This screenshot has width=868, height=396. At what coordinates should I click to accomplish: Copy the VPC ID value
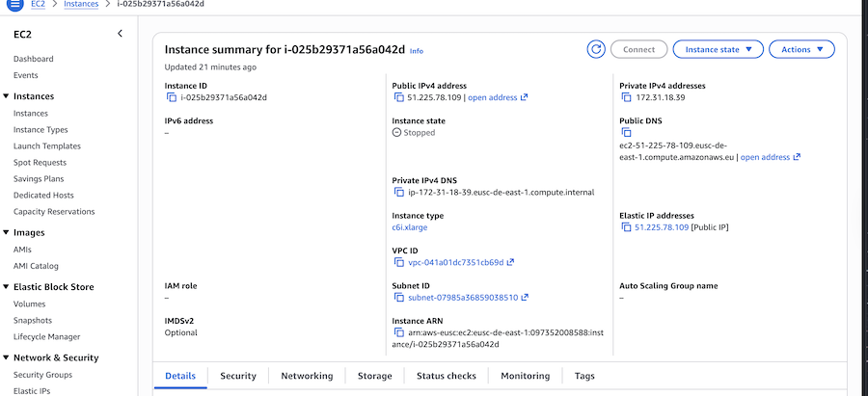point(398,262)
